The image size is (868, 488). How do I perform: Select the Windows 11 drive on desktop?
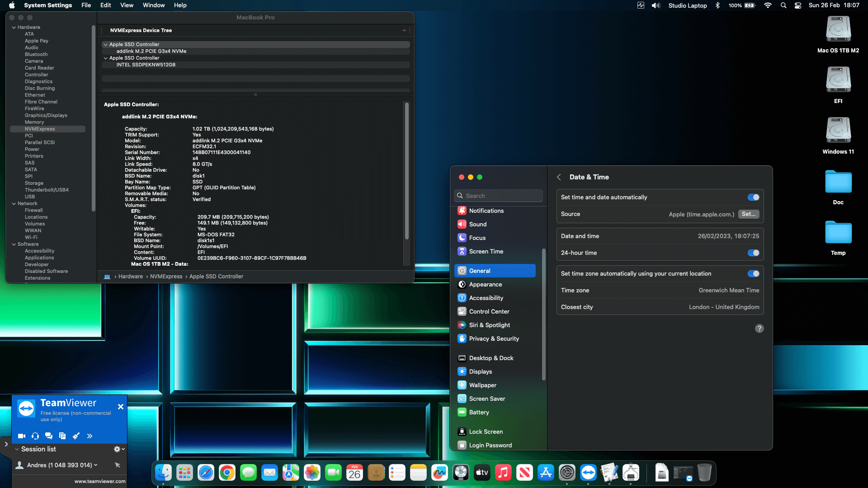838,136
